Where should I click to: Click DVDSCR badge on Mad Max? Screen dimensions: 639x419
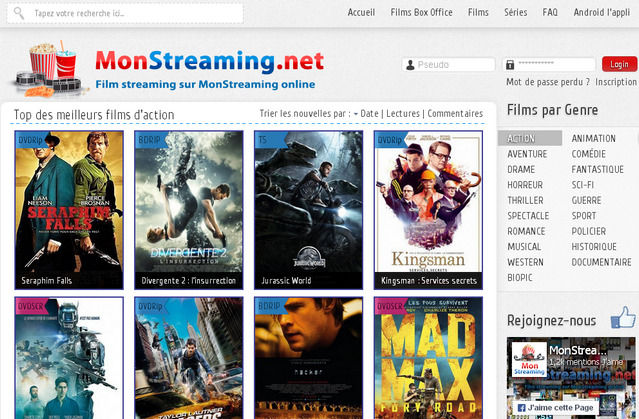tap(390, 306)
